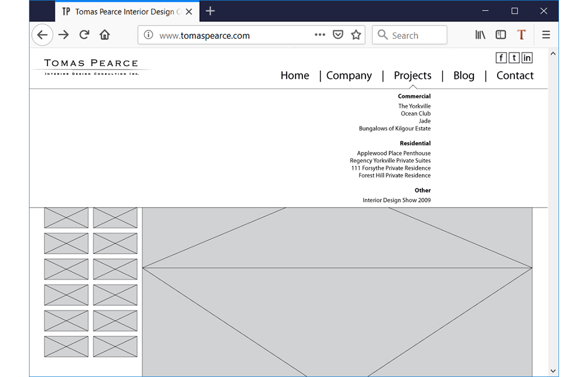The image size is (588, 377).
Task: Click the Other category heading
Action: point(423,190)
